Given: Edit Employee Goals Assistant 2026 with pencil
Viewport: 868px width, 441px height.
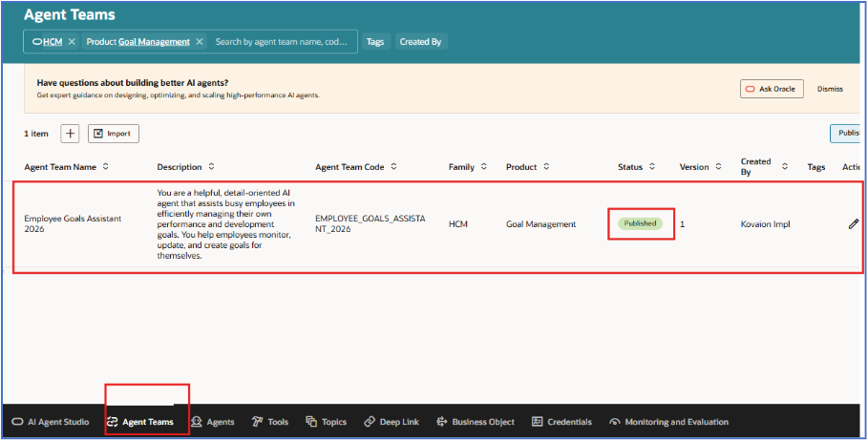Looking at the screenshot, I should (x=854, y=223).
